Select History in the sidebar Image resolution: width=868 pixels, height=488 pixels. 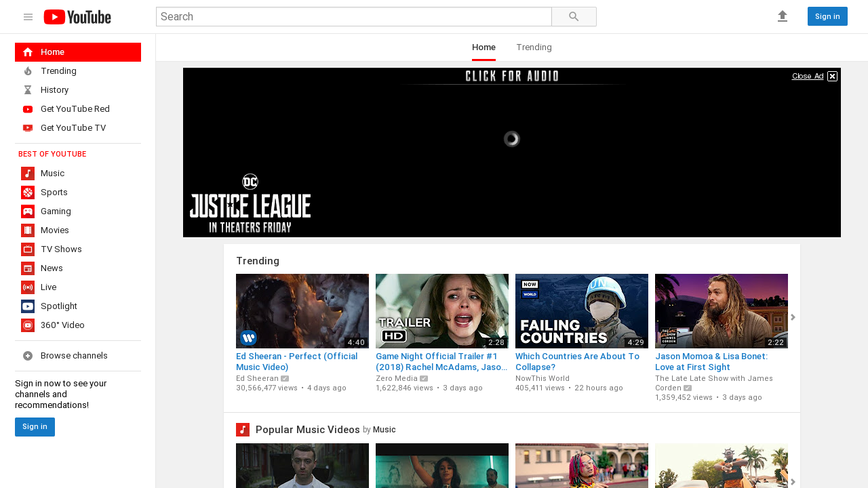pos(78,90)
